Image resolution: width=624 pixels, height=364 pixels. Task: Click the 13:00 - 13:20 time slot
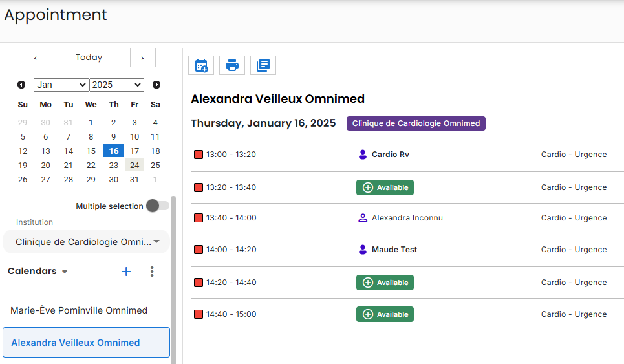pyautogui.click(x=231, y=155)
